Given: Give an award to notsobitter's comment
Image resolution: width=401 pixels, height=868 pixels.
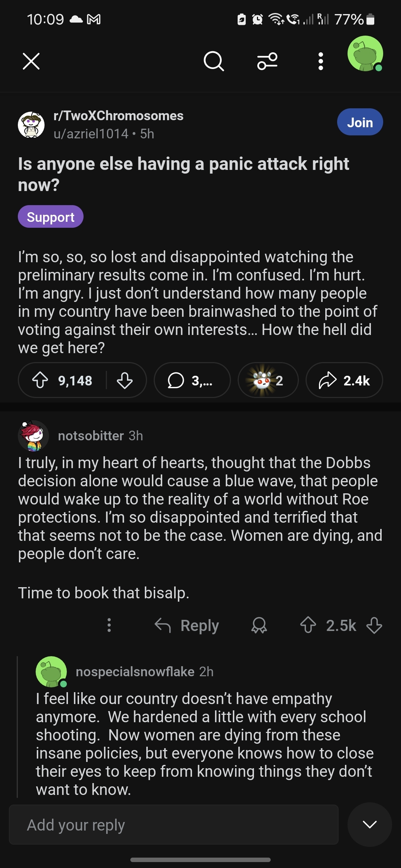Looking at the screenshot, I should coord(259,625).
